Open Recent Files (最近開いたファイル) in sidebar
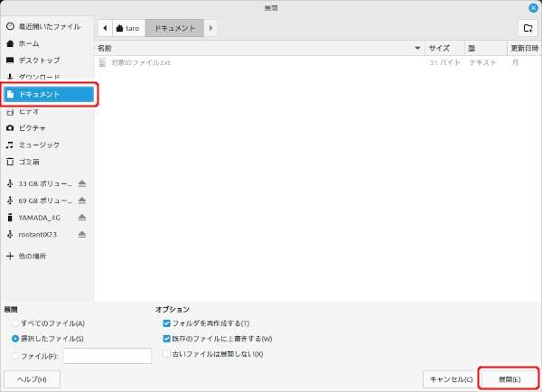The height and width of the screenshot is (392, 542). [47, 26]
